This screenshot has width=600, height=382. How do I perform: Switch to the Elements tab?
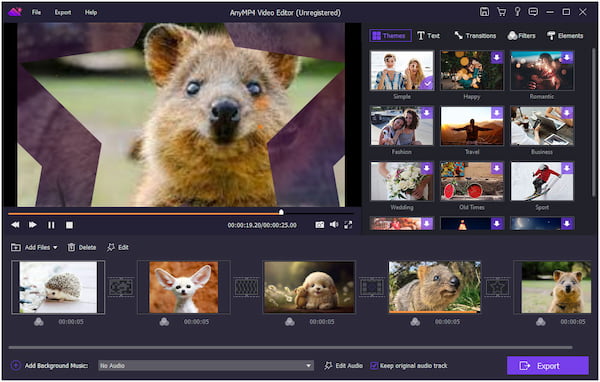point(565,36)
